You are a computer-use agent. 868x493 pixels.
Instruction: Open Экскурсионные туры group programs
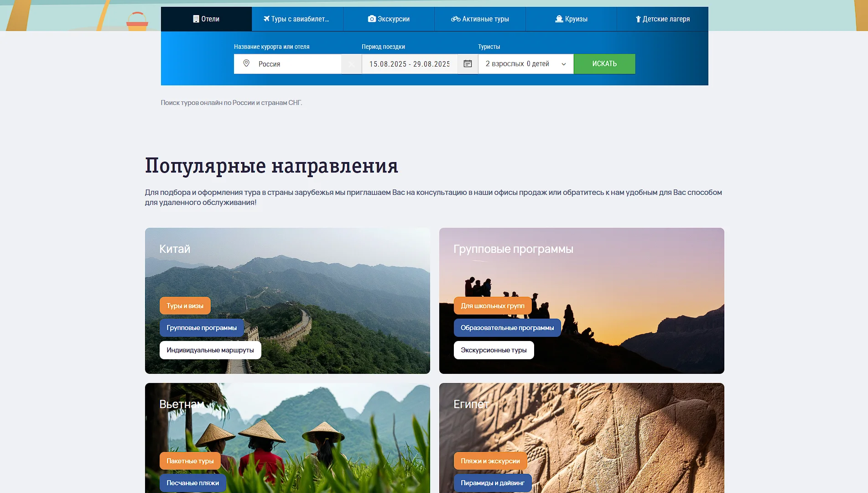[494, 350]
